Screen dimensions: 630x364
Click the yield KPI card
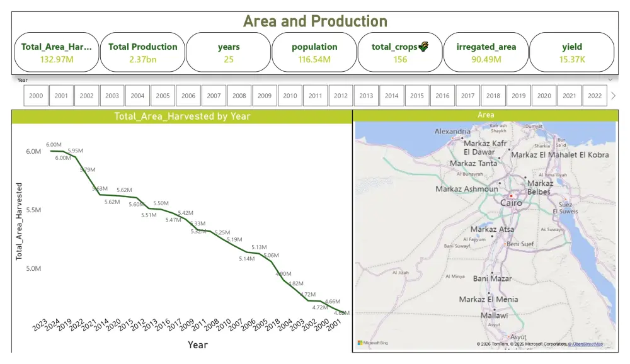tap(572, 52)
